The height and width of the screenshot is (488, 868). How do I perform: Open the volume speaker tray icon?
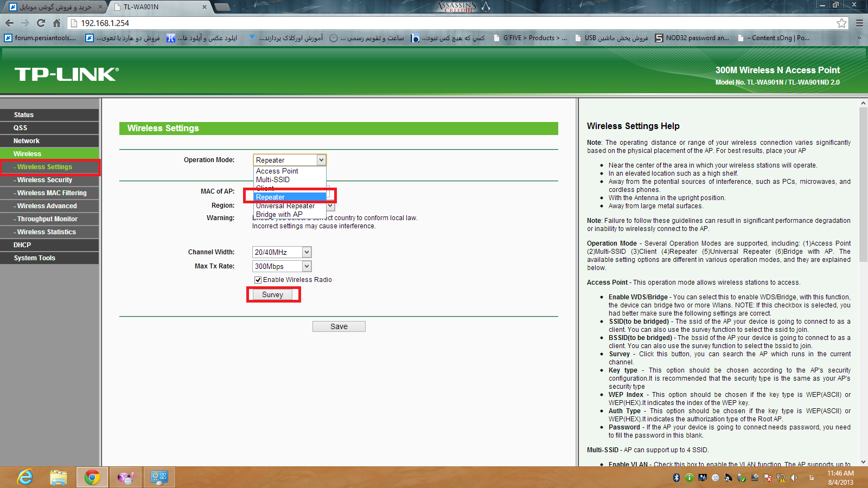click(794, 478)
